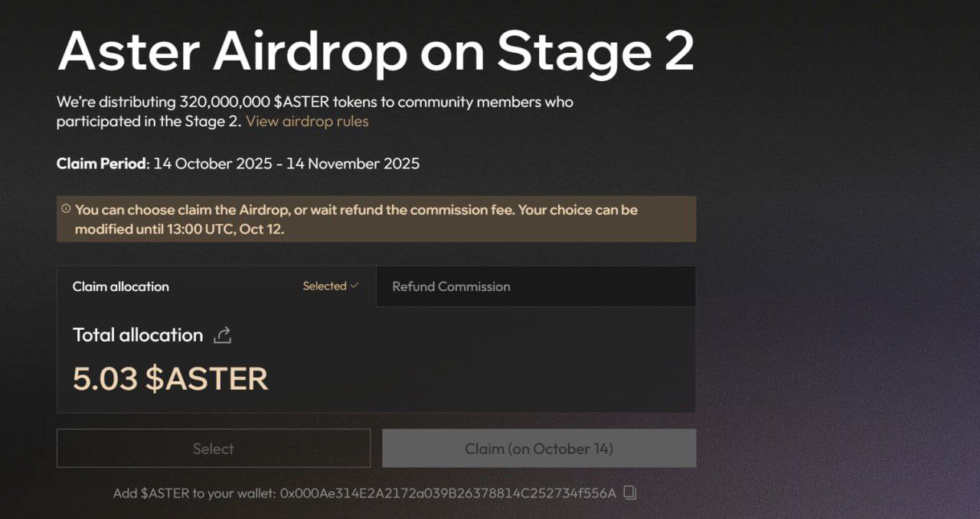Click the bold Claim Period label
Viewport: 980px width, 519px height.
pos(101,163)
